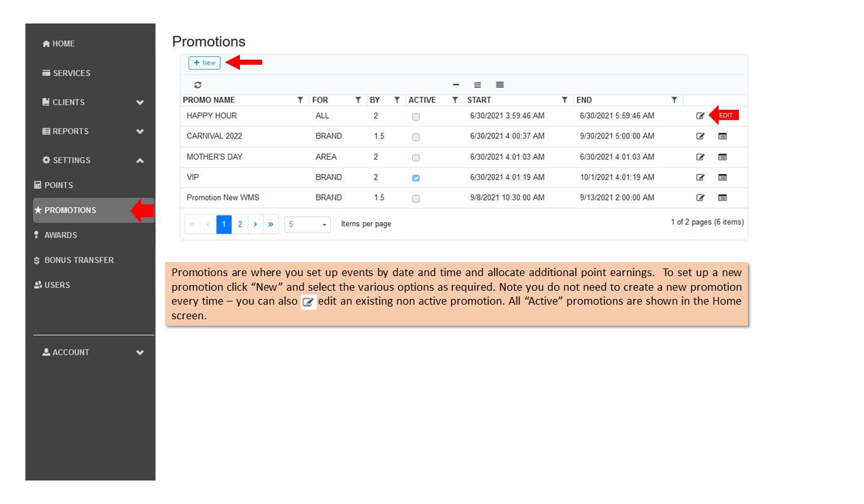Screen dimensions: 864x504
Task: Edit the VIP promotion
Action: [700, 177]
